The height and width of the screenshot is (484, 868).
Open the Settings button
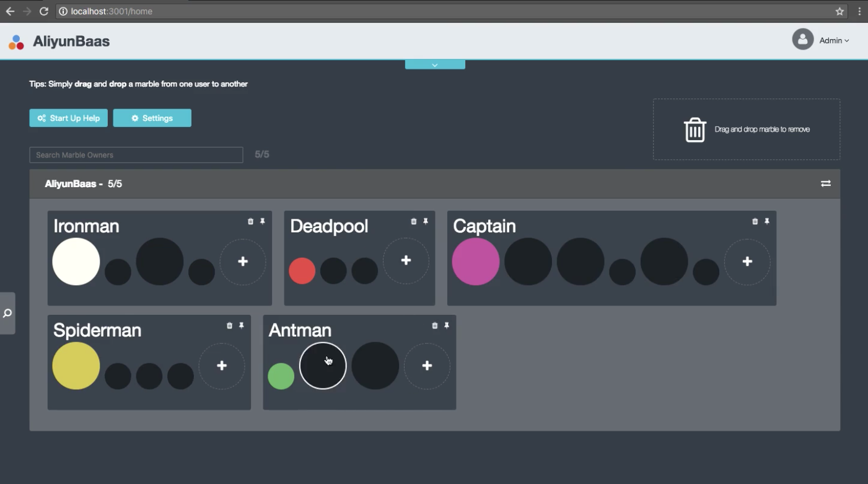pos(152,118)
